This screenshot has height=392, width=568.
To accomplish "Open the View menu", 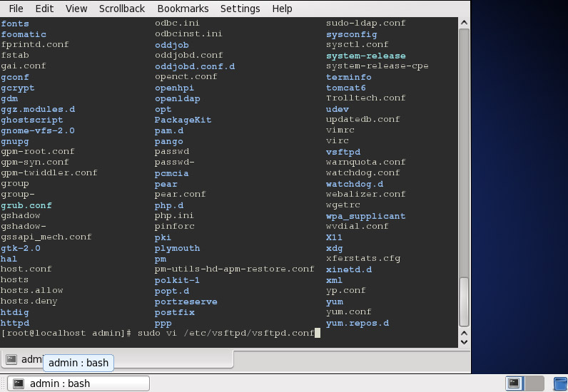I will coord(76,9).
